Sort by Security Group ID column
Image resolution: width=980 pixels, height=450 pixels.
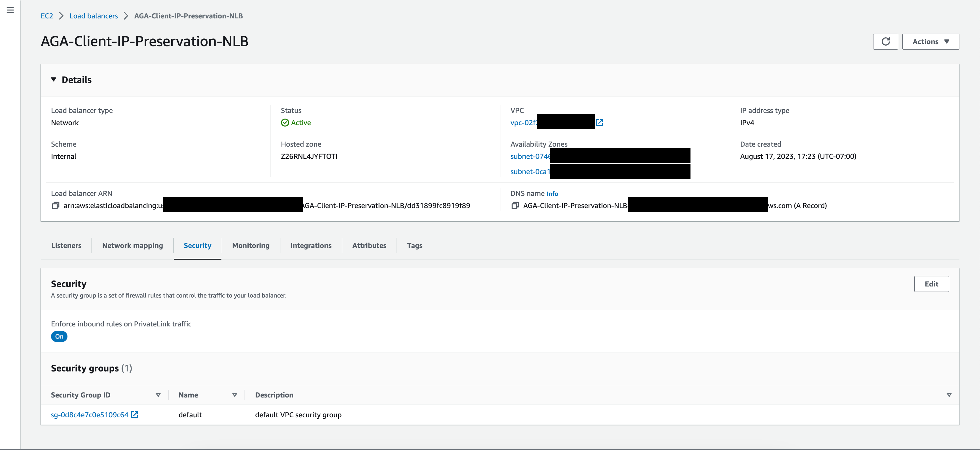point(158,395)
